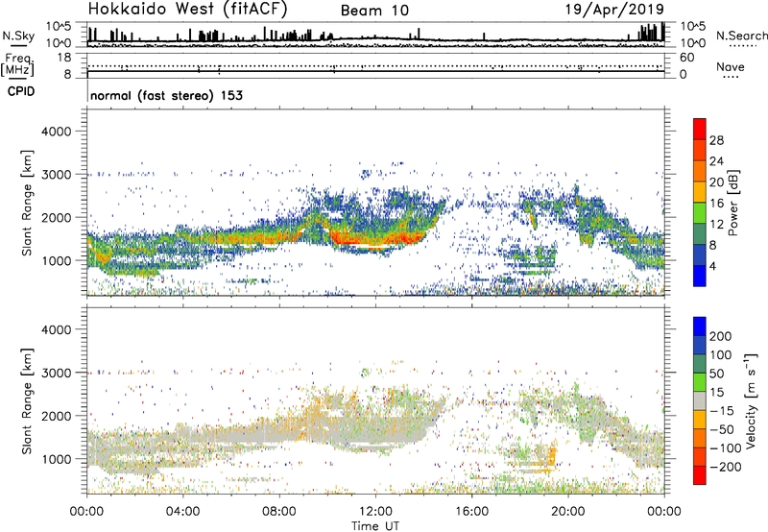
Task: Select the 'Beam 10' label
Action: pos(374,11)
